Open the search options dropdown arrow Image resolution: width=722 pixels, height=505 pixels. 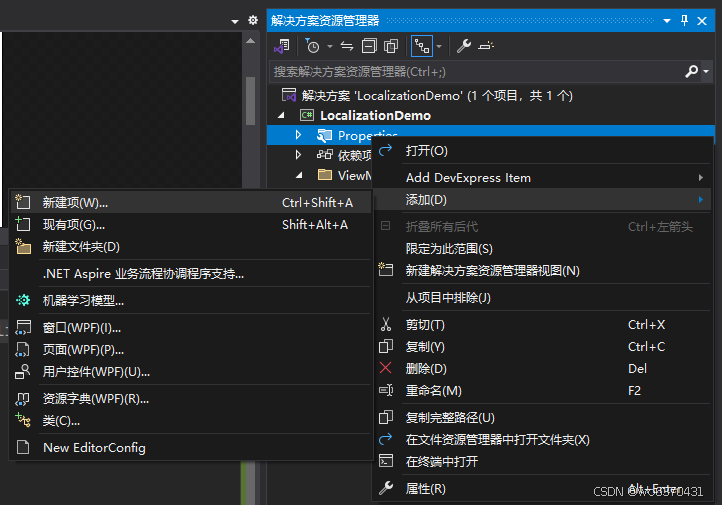tap(706, 72)
